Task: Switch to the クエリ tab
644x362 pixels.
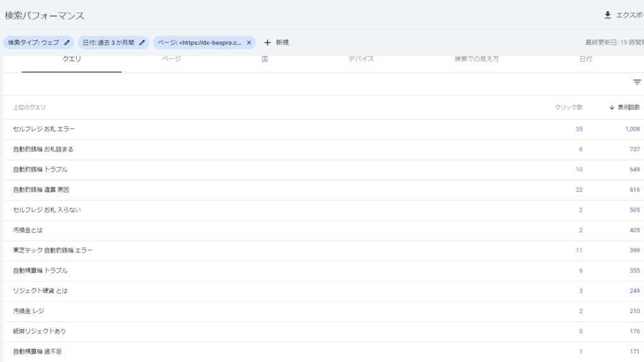Action: click(x=72, y=59)
